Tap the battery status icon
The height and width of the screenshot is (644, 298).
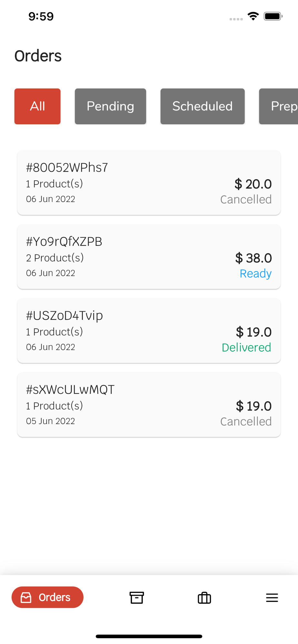(273, 16)
